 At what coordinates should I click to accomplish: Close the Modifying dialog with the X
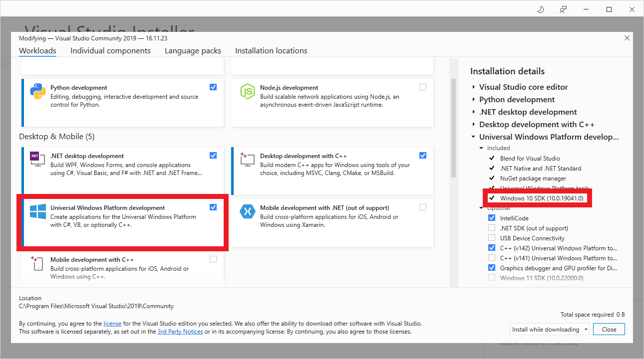point(627,38)
